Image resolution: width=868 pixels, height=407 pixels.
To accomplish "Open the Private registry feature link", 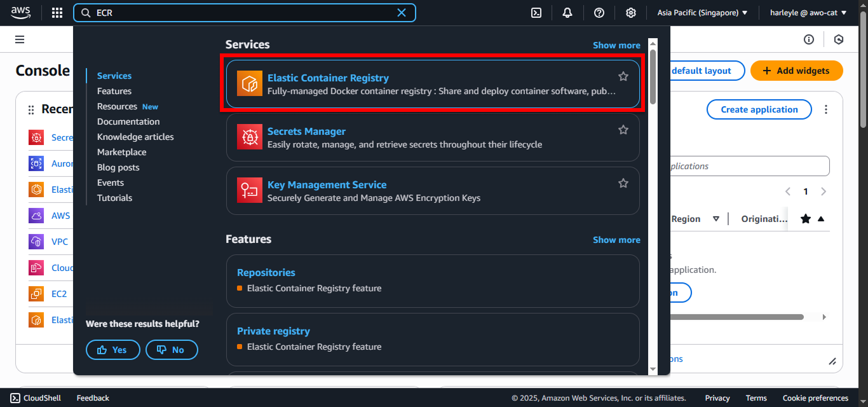I will [273, 331].
